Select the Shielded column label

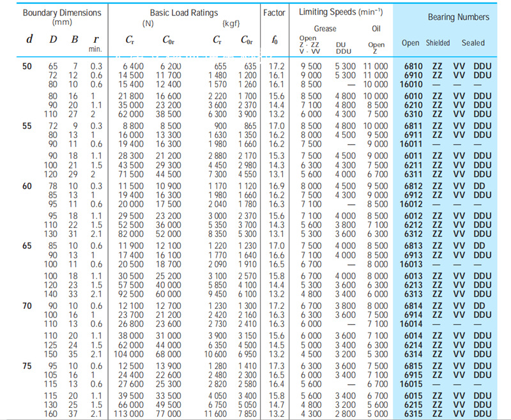438,43
